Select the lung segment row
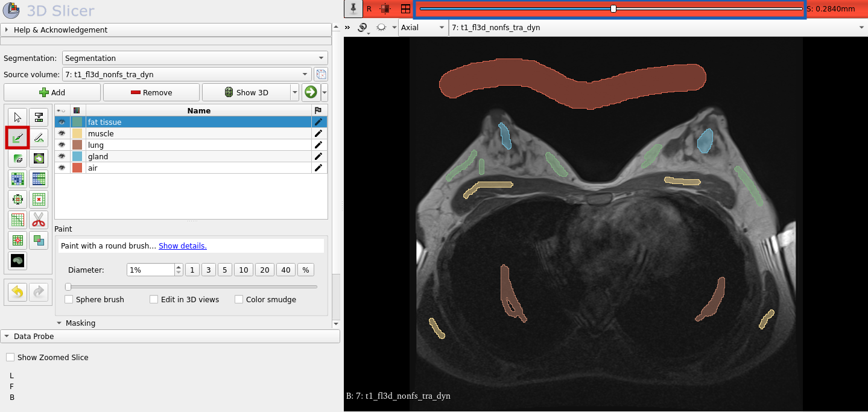This screenshot has width=868, height=412. (199, 145)
